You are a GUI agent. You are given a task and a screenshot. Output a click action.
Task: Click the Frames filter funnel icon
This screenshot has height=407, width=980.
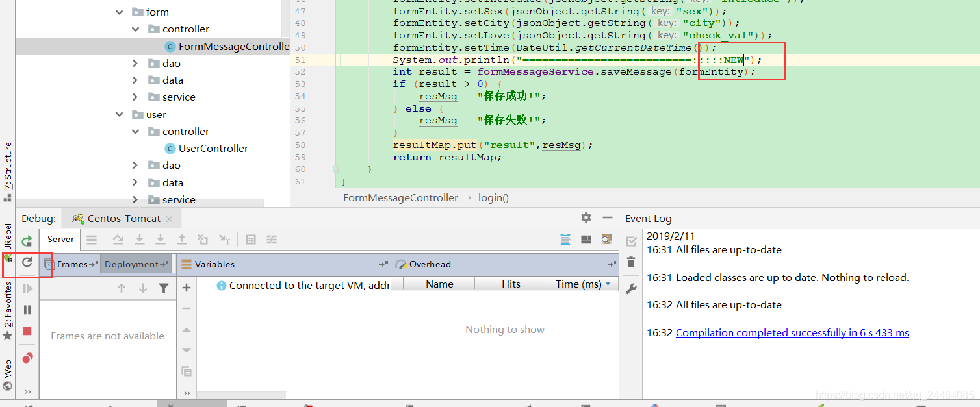point(164,288)
